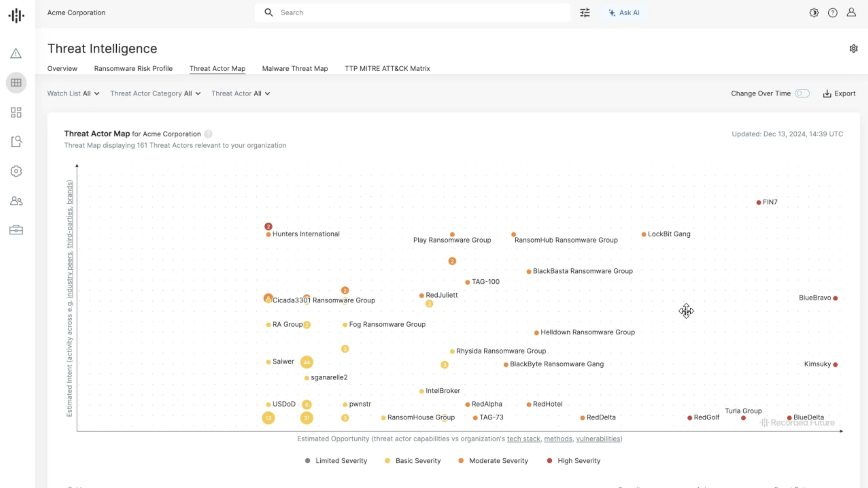Open the search filter sliders icon

pyautogui.click(x=585, y=13)
